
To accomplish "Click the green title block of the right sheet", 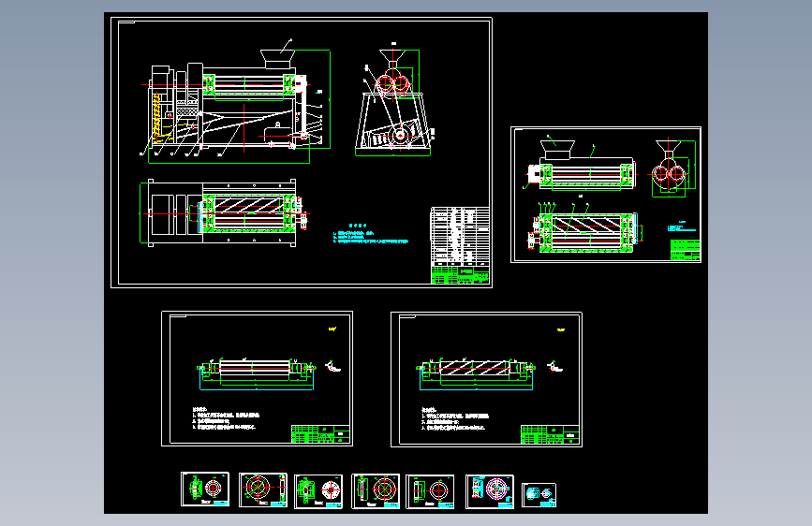I will 686,250.
